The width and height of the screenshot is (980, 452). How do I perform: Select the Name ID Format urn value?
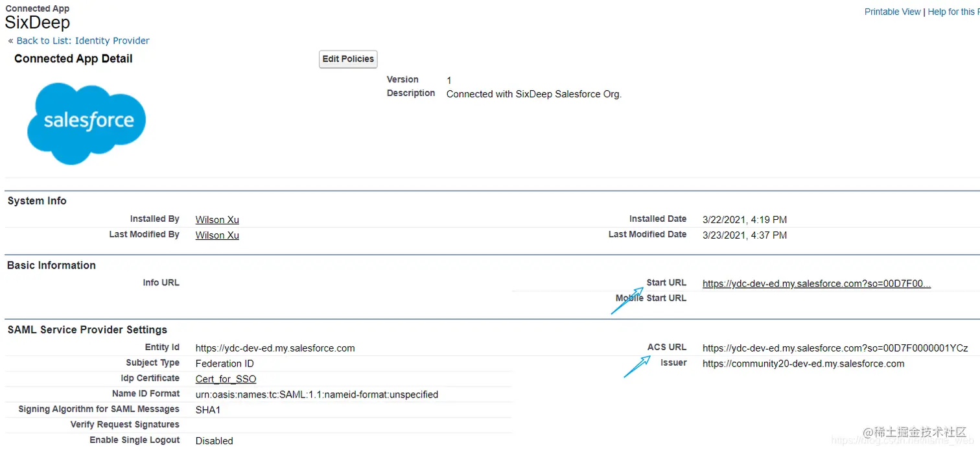coord(317,395)
